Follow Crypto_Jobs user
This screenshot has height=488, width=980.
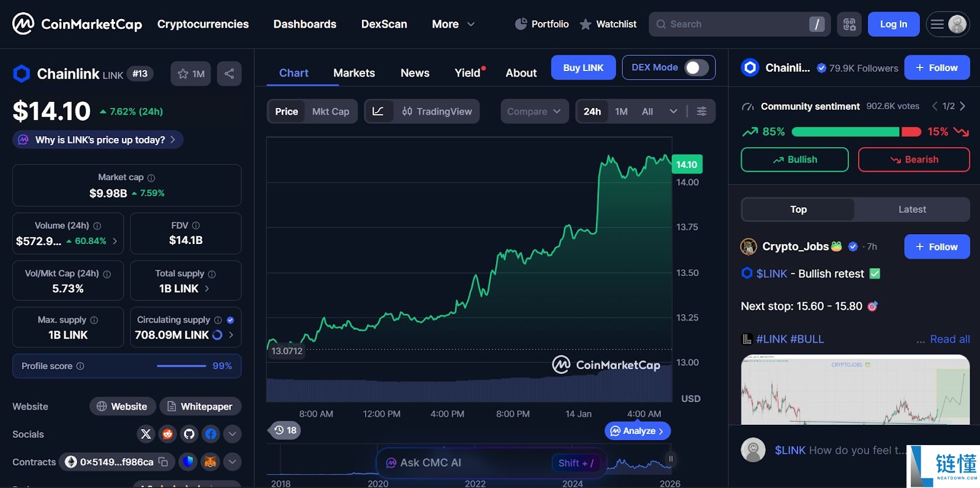[x=937, y=246]
